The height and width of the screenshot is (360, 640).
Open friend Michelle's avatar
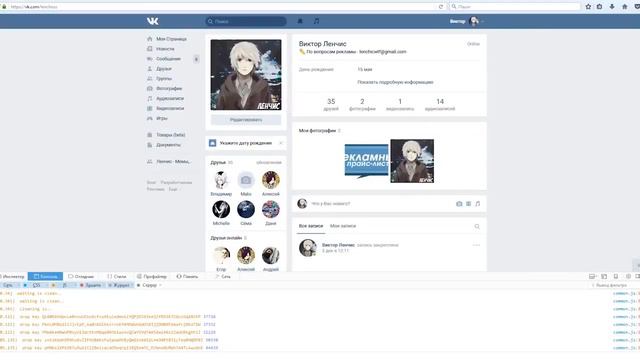tap(221, 209)
